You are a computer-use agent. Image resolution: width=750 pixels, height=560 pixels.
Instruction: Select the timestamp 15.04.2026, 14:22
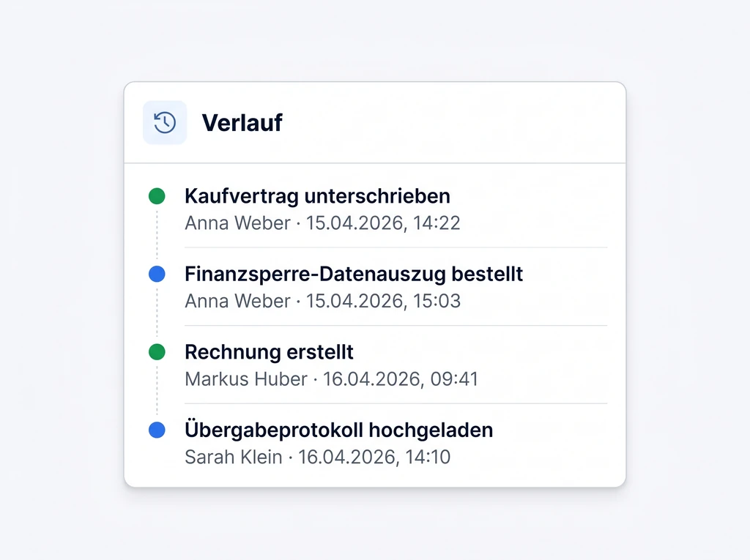[x=383, y=223]
